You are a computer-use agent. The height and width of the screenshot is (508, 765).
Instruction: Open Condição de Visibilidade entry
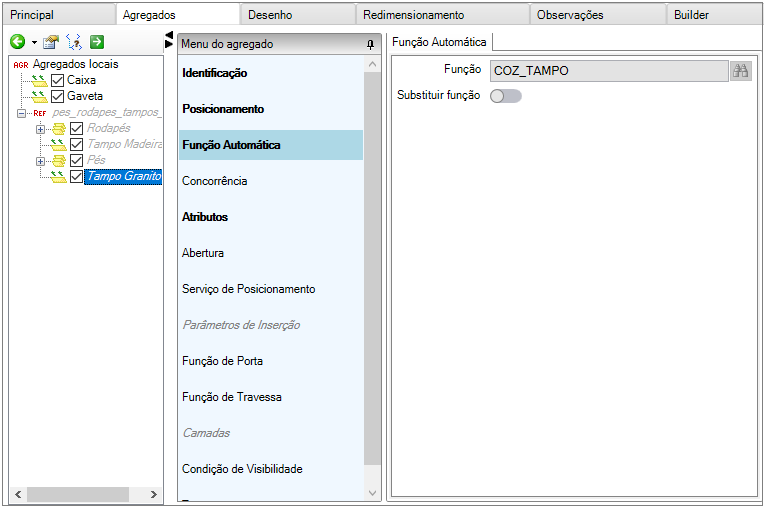[271, 469]
